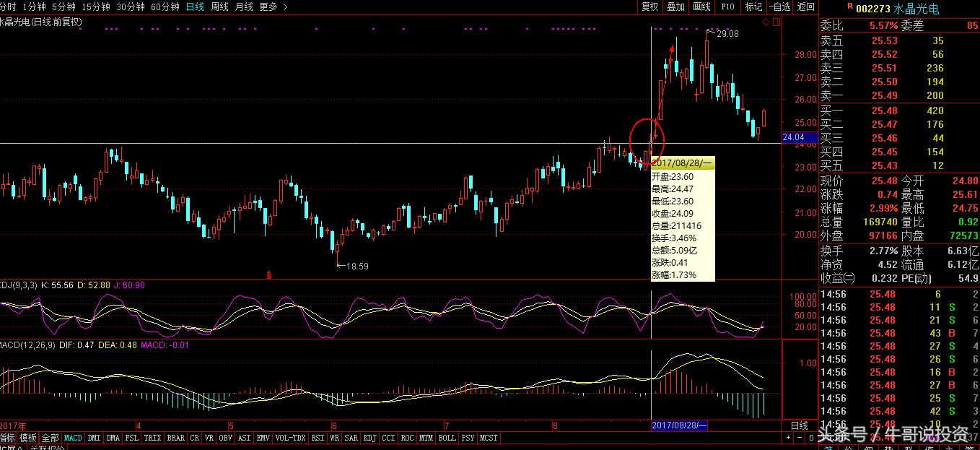The height and width of the screenshot is (450, 980).
Task: Select the VOL-TDX indicator
Action: click(x=290, y=438)
